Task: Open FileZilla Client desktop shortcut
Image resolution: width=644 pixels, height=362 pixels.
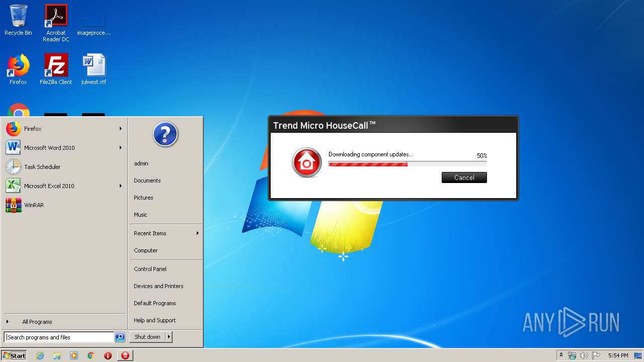Action: tap(56, 69)
